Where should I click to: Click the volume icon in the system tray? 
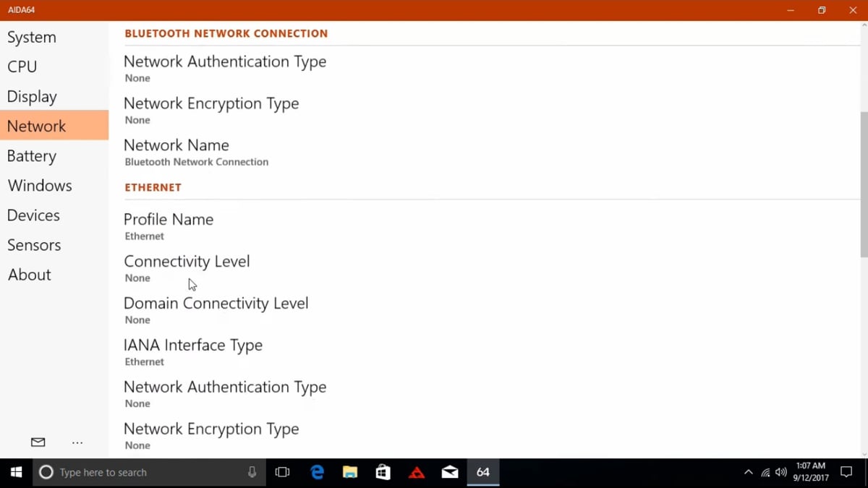point(781,472)
